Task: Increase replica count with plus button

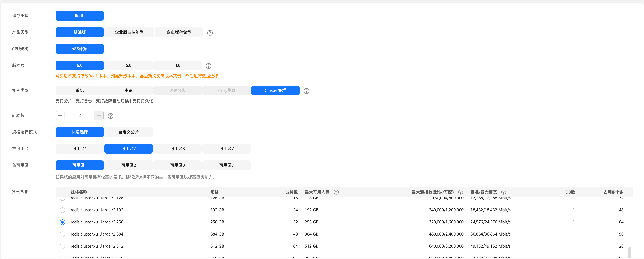Action: tap(99, 116)
